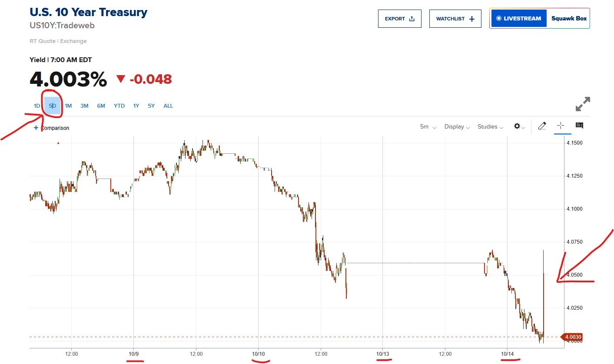This screenshot has height=364, width=614.
Task: Add to Watchlist with the Watchlist button
Action: click(x=455, y=19)
